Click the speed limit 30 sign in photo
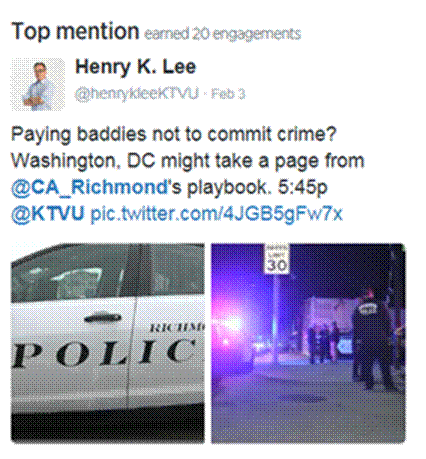The image size is (426, 459). pyautogui.click(x=277, y=259)
